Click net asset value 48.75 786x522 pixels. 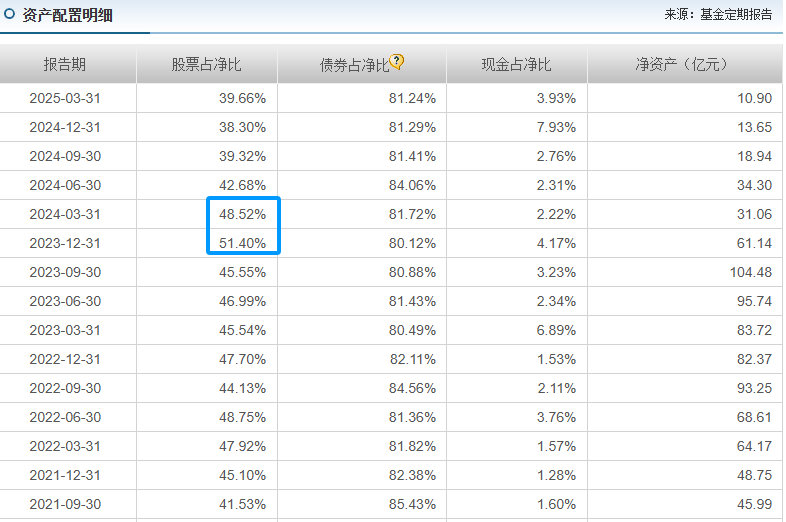[x=754, y=475]
